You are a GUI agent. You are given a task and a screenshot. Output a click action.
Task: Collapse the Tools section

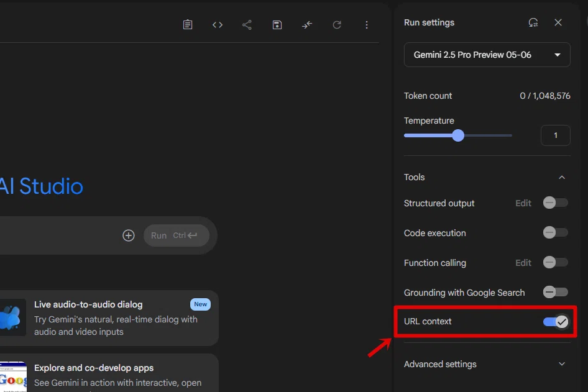(562, 177)
